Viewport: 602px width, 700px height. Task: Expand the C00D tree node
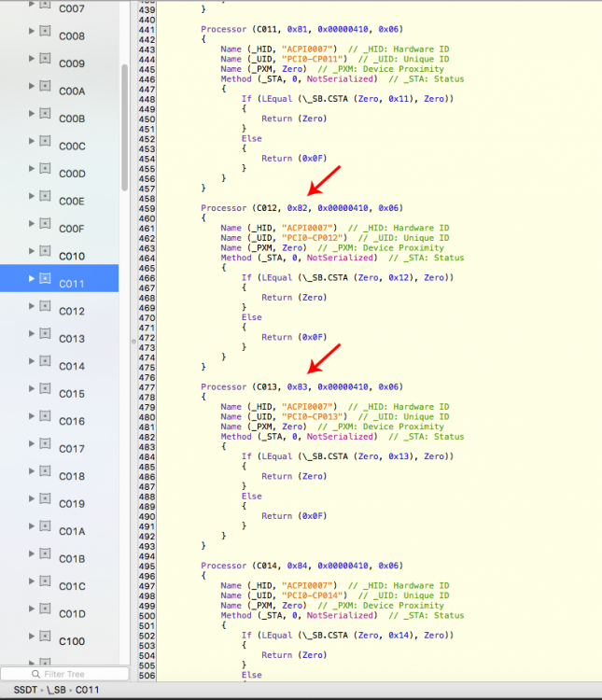click(x=31, y=168)
